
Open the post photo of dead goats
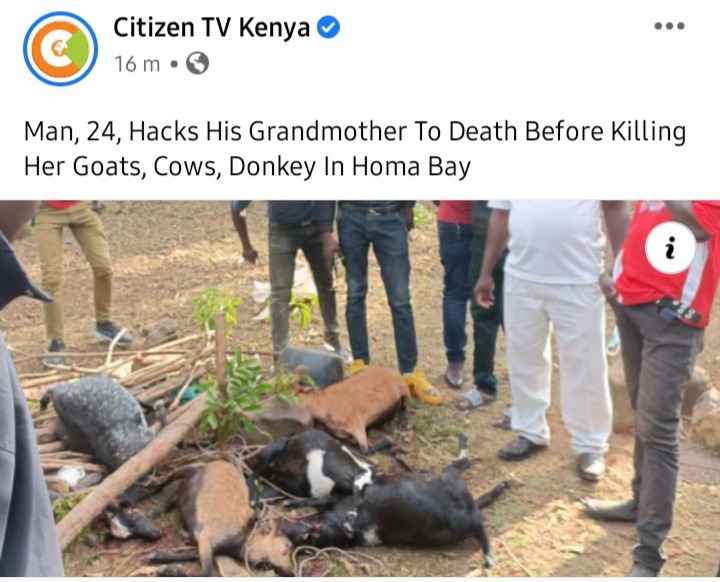[360, 388]
